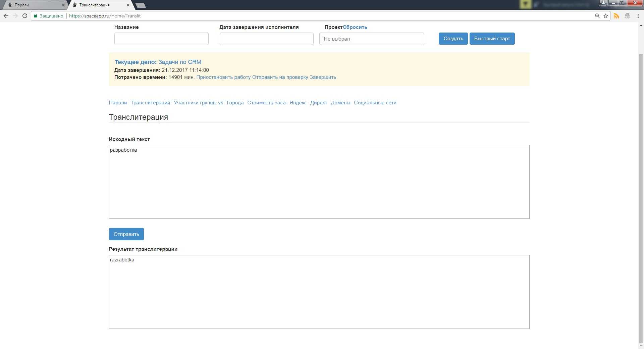Click the browser back arrow
This screenshot has width=644, height=349.
pos(6,16)
